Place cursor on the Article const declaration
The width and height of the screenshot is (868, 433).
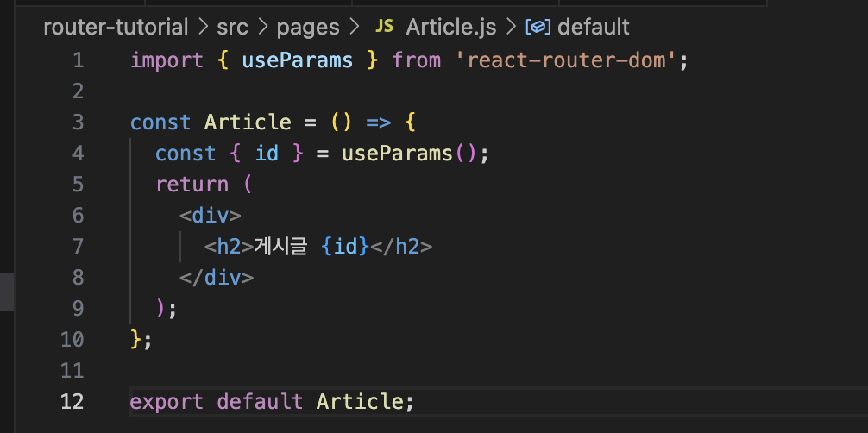(248, 122)
